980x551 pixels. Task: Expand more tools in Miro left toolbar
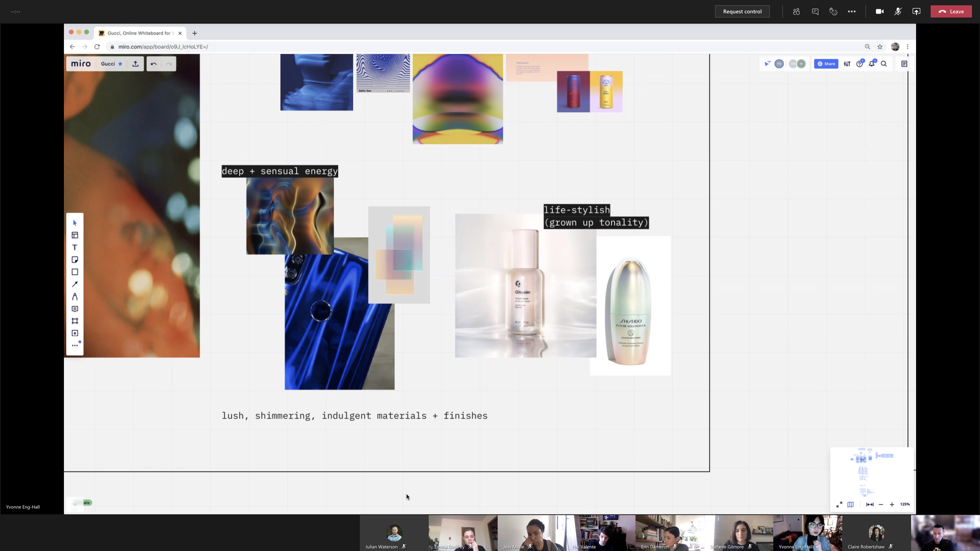point(75,345)
